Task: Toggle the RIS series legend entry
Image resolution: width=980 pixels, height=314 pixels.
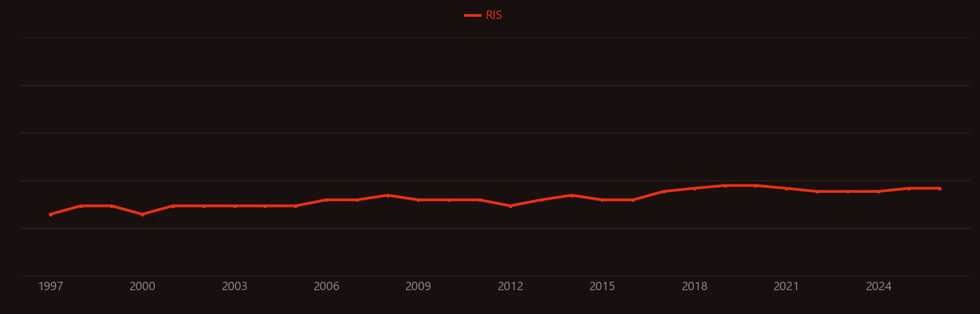Action: (484, 15)
